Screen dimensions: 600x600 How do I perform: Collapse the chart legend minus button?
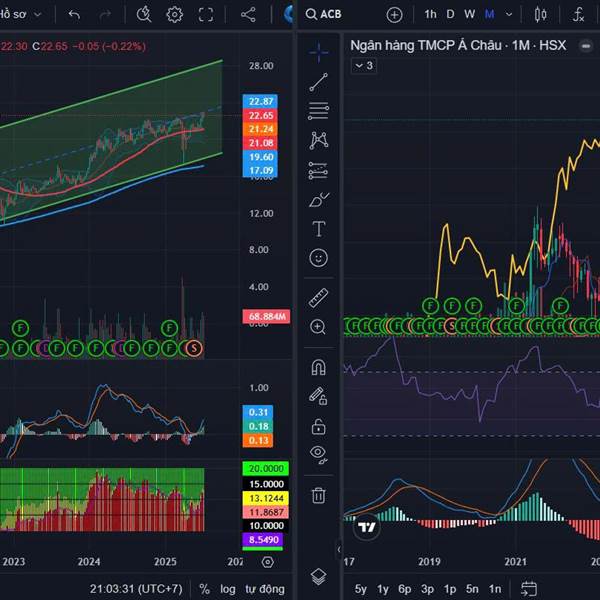(586, 46)
